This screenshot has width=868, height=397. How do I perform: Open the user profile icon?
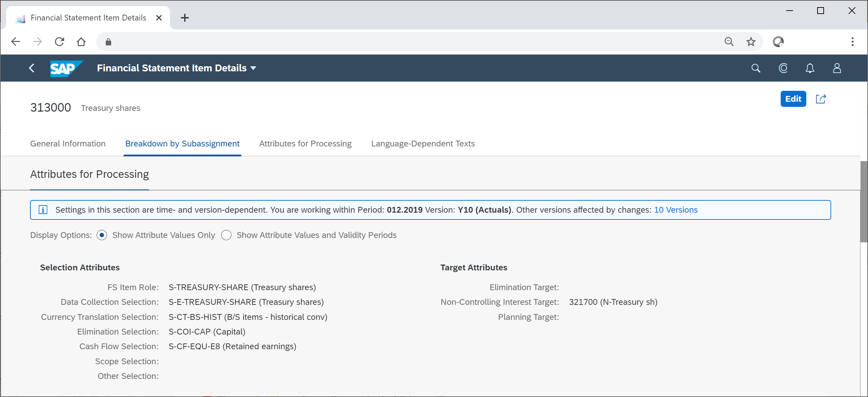837,68
